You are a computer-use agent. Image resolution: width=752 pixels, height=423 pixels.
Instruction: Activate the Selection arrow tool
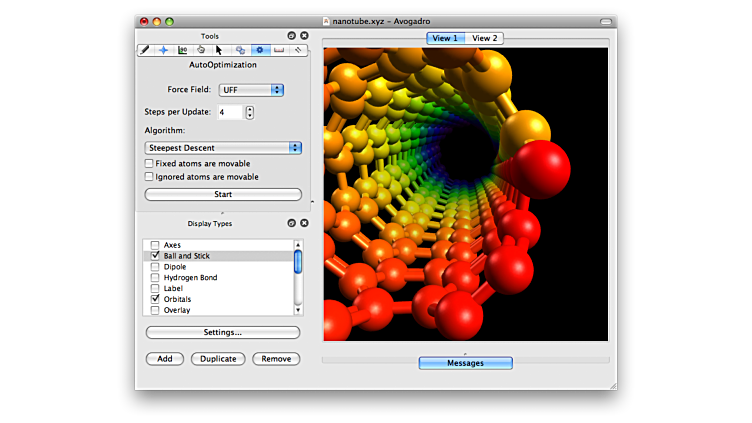pyautogui.click(x=219, y=49)
